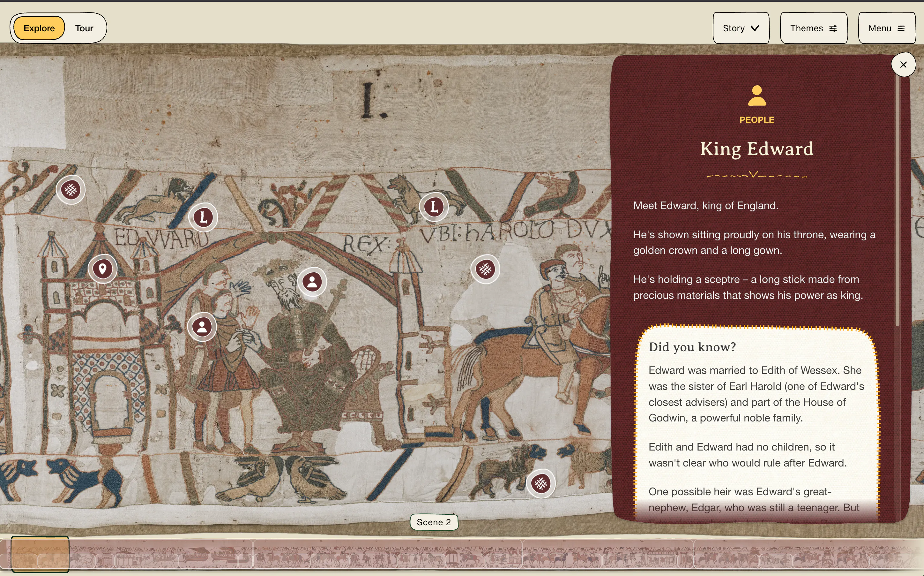
Task: Open the Latin marker beside the EDWARD inscription
Action: click(x=203, y=217)
